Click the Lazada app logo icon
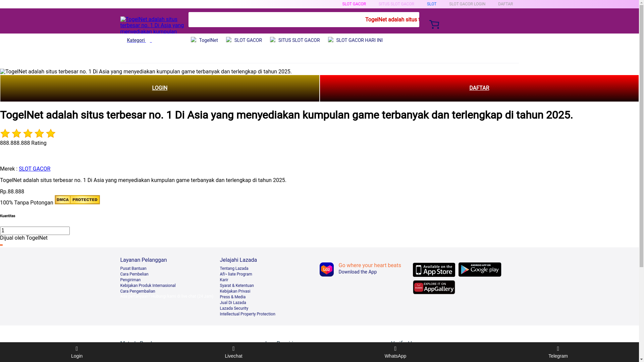The image size is (644, 362). [x=326, y=269]
